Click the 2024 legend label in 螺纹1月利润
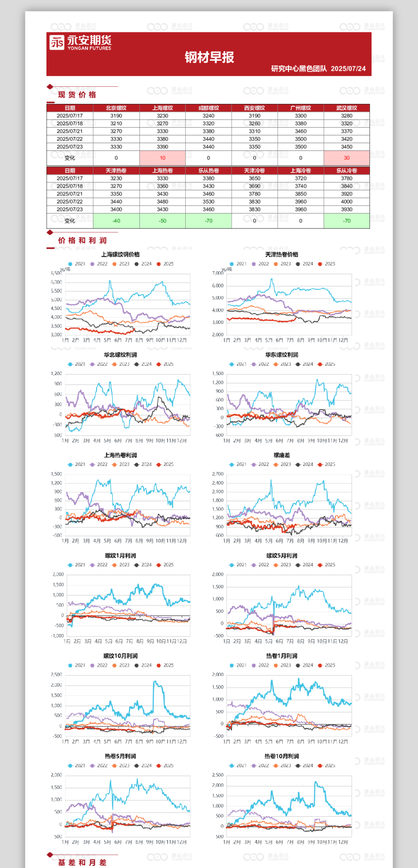418x868 pixels. point(147,565)
